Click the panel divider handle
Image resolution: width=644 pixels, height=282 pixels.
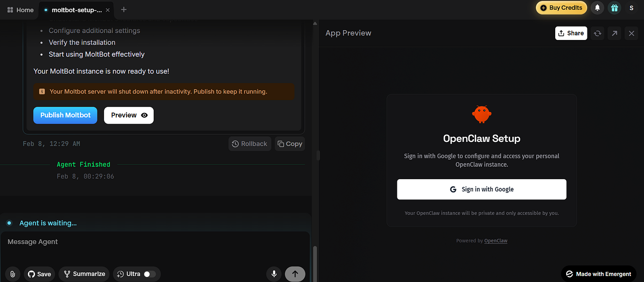pyautogui.click(x=318, y=155)
